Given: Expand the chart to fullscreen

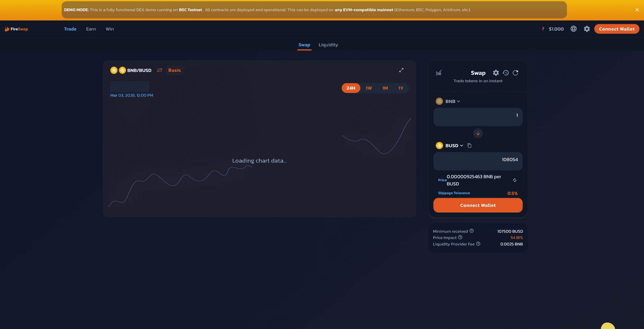Looking at the screenshot, I should pos(401,70).
